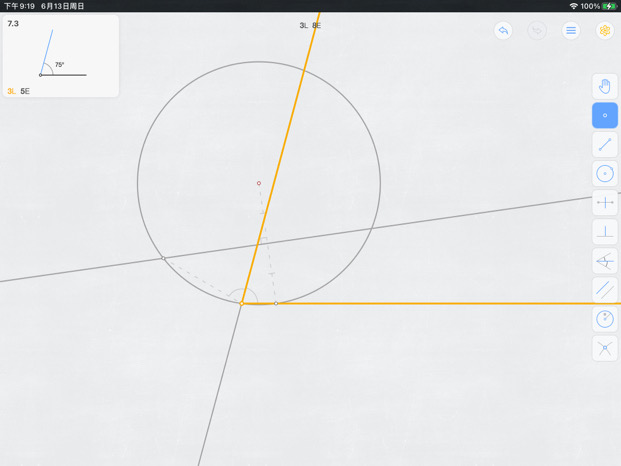Select the Perpendicular Bisector tool
The width and height of the screenshot is (621, 466).
pos(605,203)
